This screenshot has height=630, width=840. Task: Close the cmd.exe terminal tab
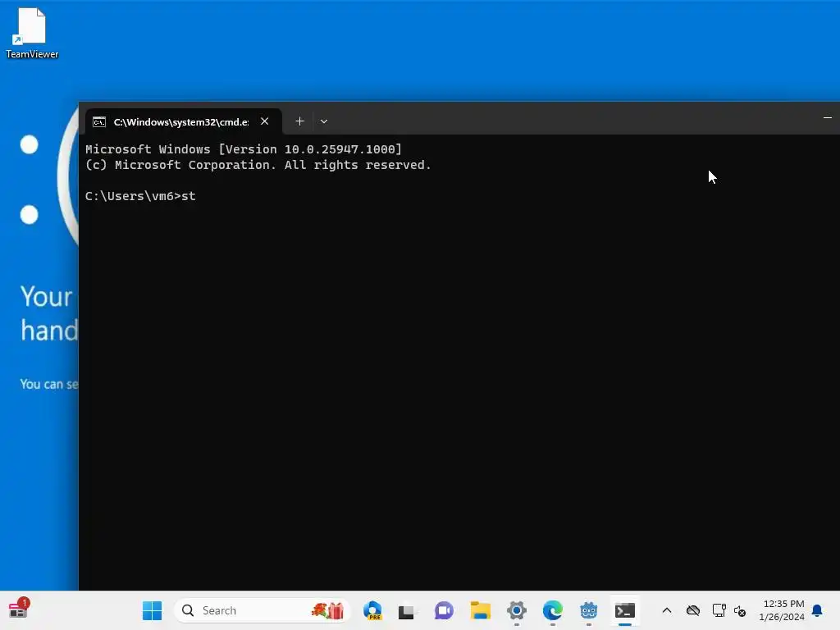(265, 121)
